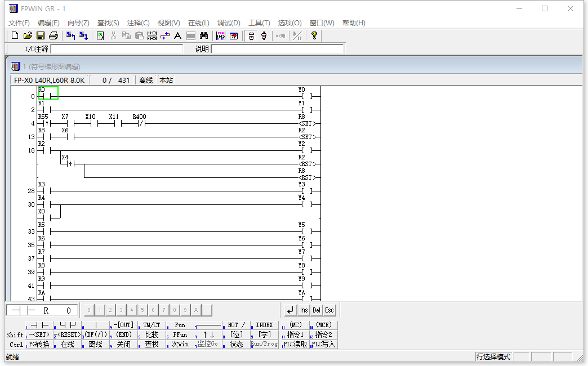Image resolution: width=588 pixels, height=366 pixels.
Task: Click the monitor start/stop icon
Action: click(297, 35)
